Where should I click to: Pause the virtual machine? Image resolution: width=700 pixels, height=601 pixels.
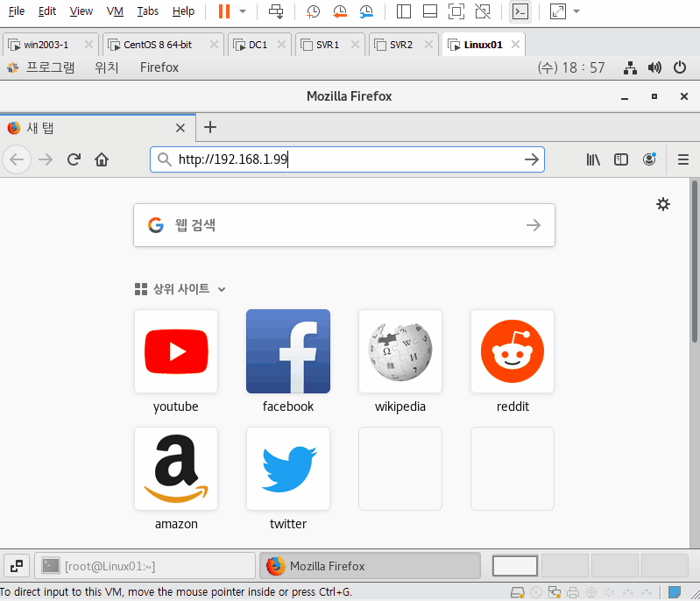point(224,11)
